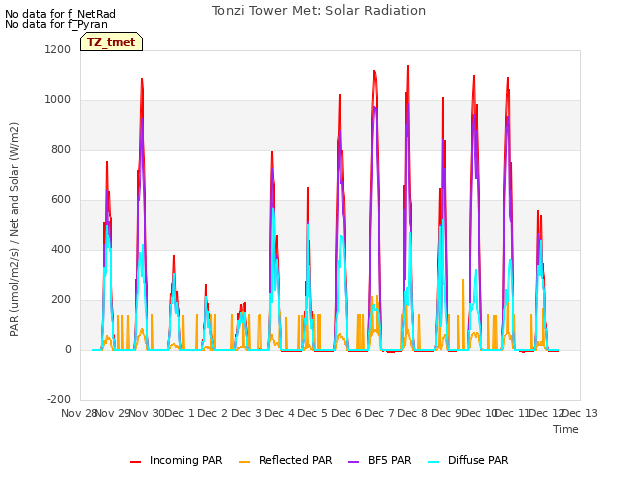Click the highest Incoming PAR peak near Dec 8

(x=408, y=66)
